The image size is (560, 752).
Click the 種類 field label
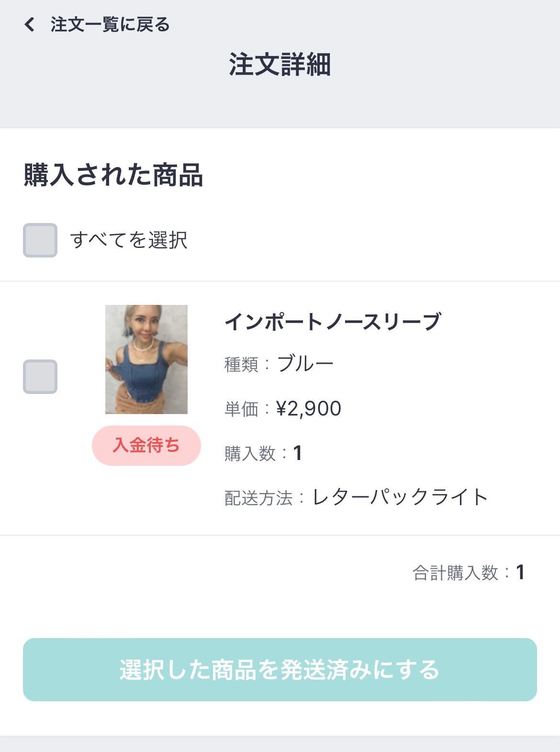[241, 365]
